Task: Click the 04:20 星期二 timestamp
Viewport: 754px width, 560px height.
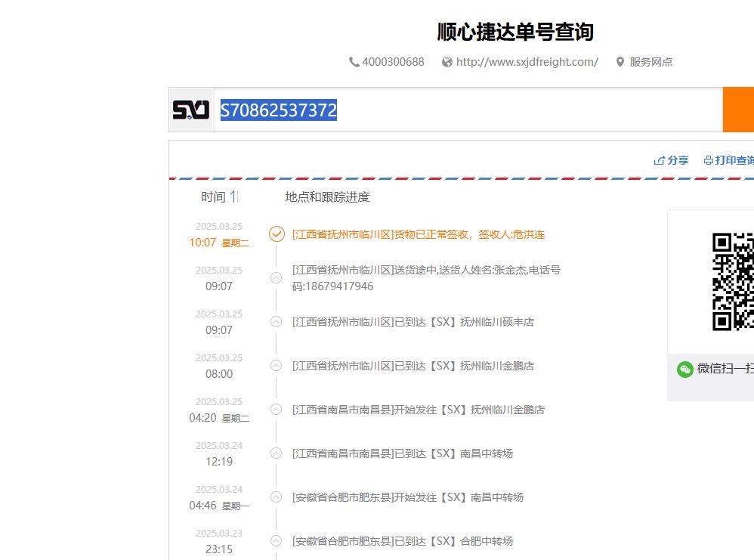Action: click(219, 418)
